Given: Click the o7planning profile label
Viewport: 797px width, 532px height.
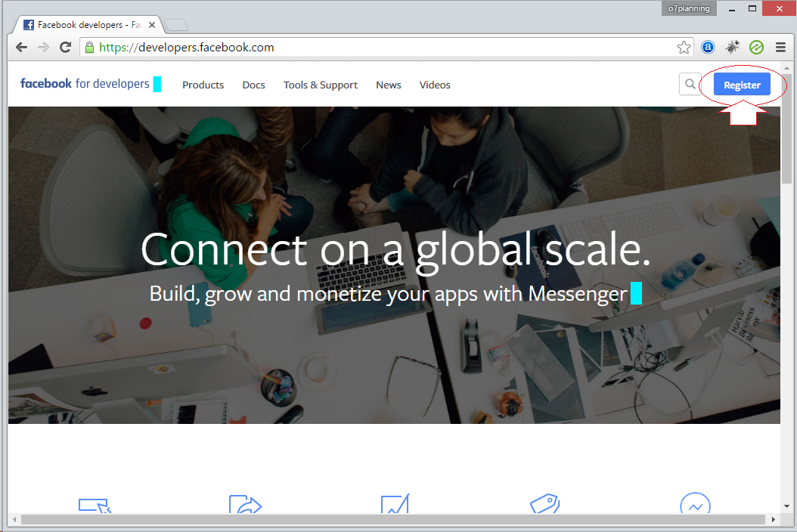Looking at the screenshot, I should [x=689, y=8].
